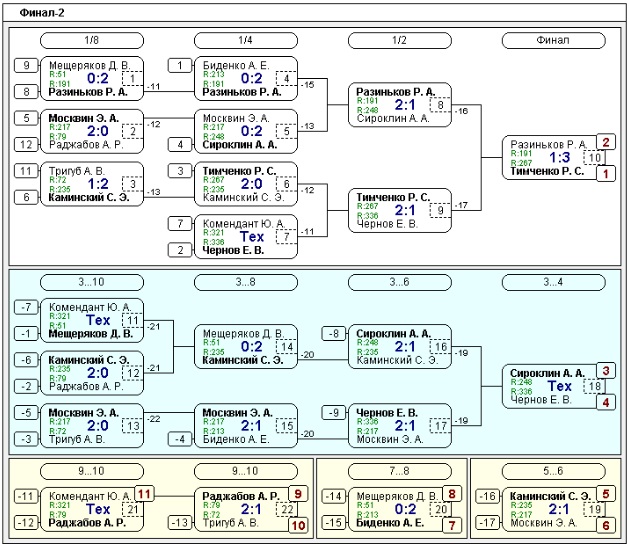Click box "-9" beside Чернов Е. В. in 3...6
Image resolution: width=629 pixels, height=546 pixels.
click(334, 413)
